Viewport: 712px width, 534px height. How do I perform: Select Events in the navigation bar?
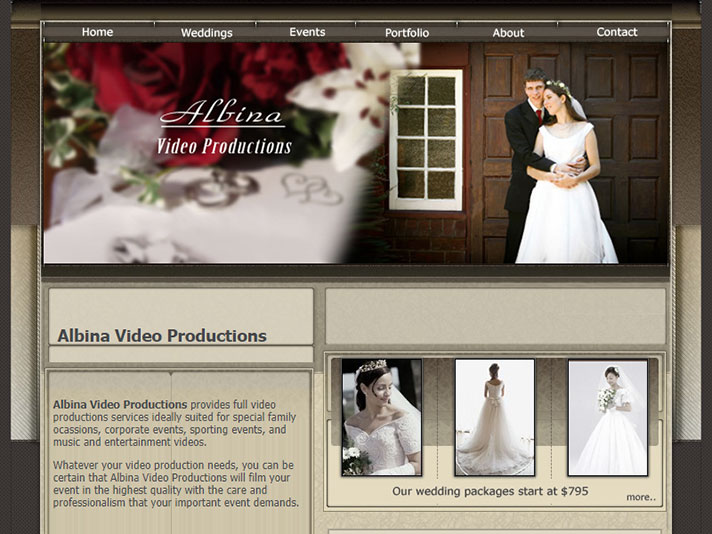click(307, 32)
